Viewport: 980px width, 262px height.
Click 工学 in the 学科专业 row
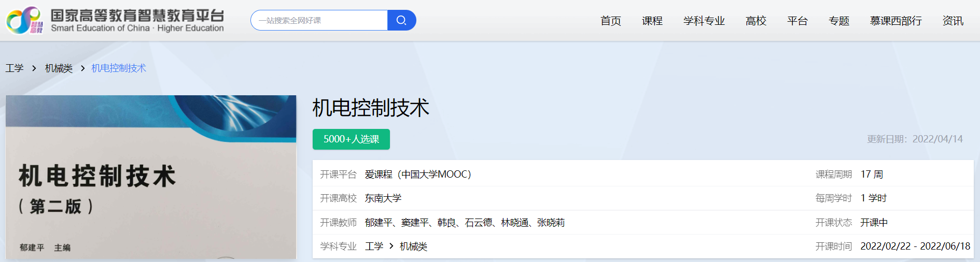tap(374, 246)
